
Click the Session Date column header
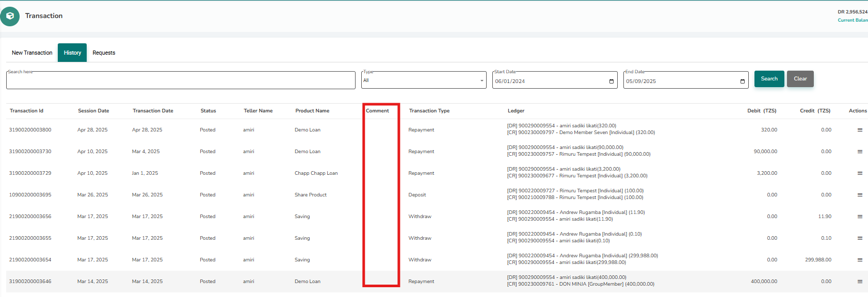coord(93,111)
